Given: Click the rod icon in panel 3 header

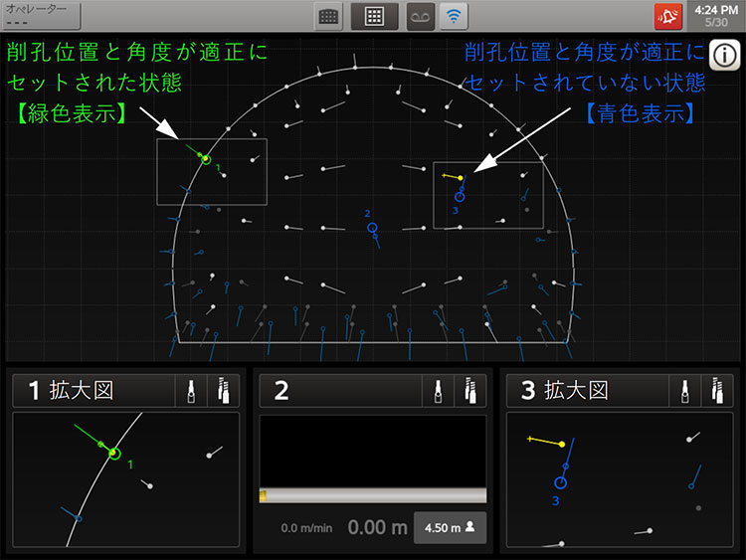Looking at the screenshot, I should (685, 391).
